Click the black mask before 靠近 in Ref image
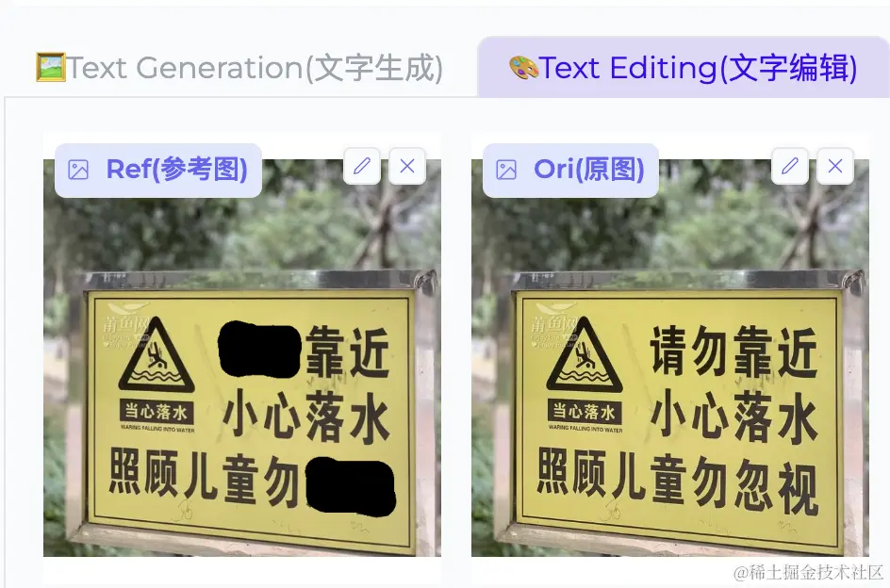 click(x=260, y=349)
